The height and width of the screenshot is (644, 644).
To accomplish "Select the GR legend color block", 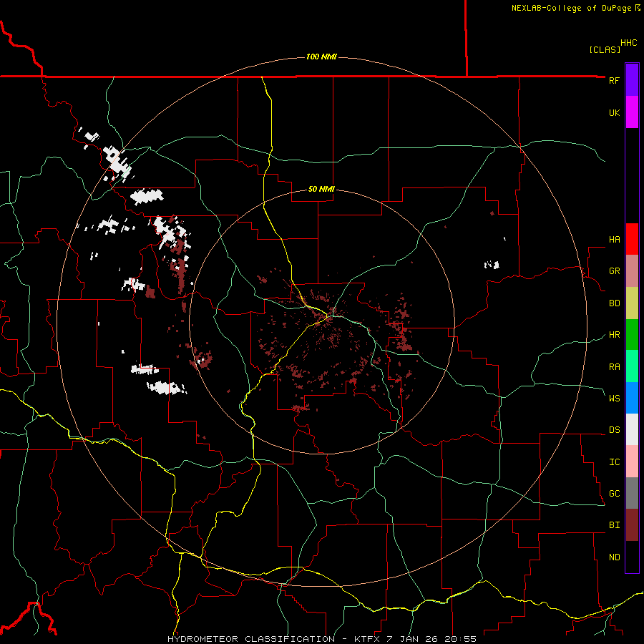I will click(x=632, y=271).
